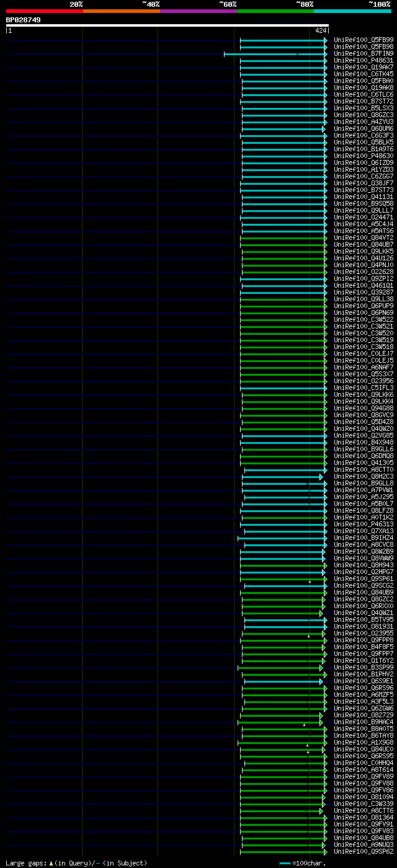Click the white query length bar

[x=167, y=25]
